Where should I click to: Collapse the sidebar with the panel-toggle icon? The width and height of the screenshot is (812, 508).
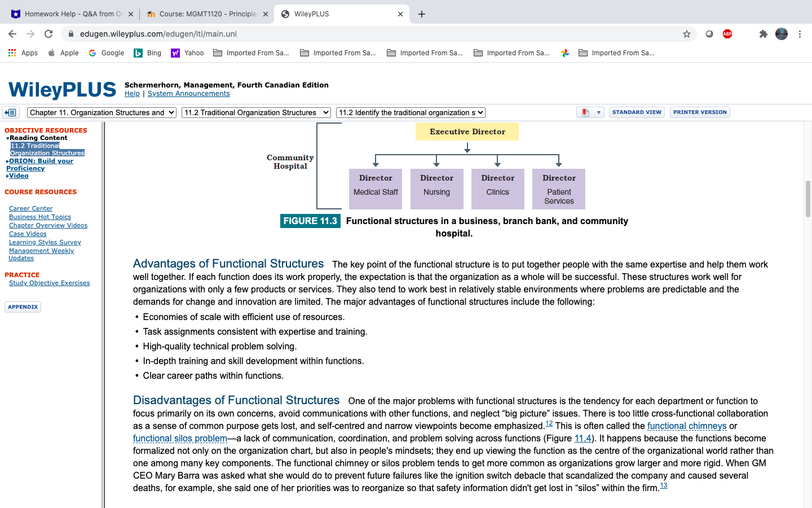coord(11,112)
